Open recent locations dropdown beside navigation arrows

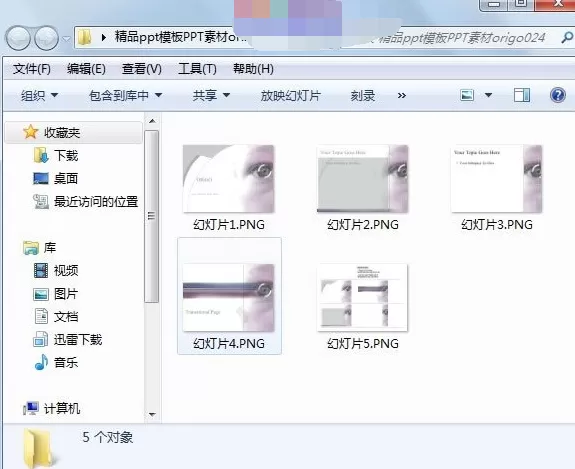pos(66,38)
